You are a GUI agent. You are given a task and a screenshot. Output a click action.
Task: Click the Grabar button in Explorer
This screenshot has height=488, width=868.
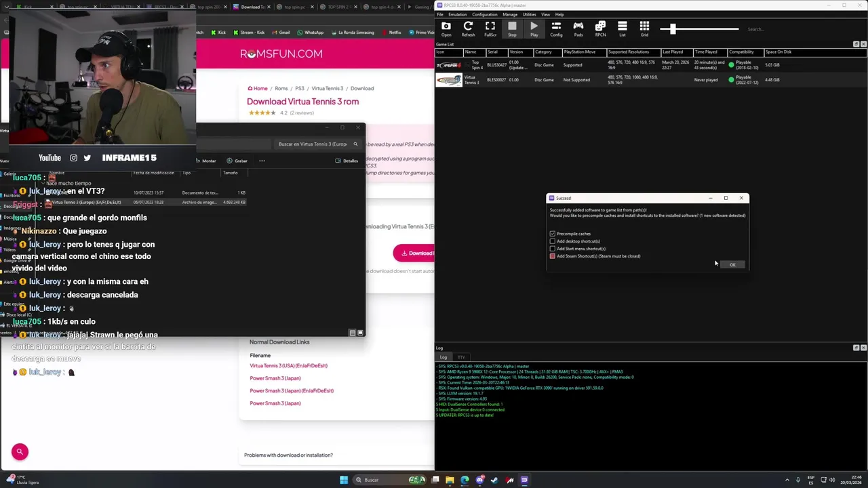coord(237,161)
